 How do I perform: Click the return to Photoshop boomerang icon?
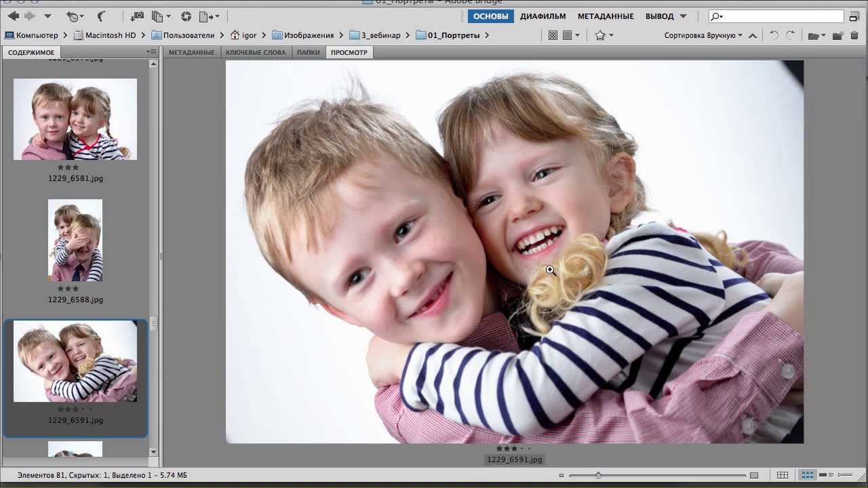102,16
